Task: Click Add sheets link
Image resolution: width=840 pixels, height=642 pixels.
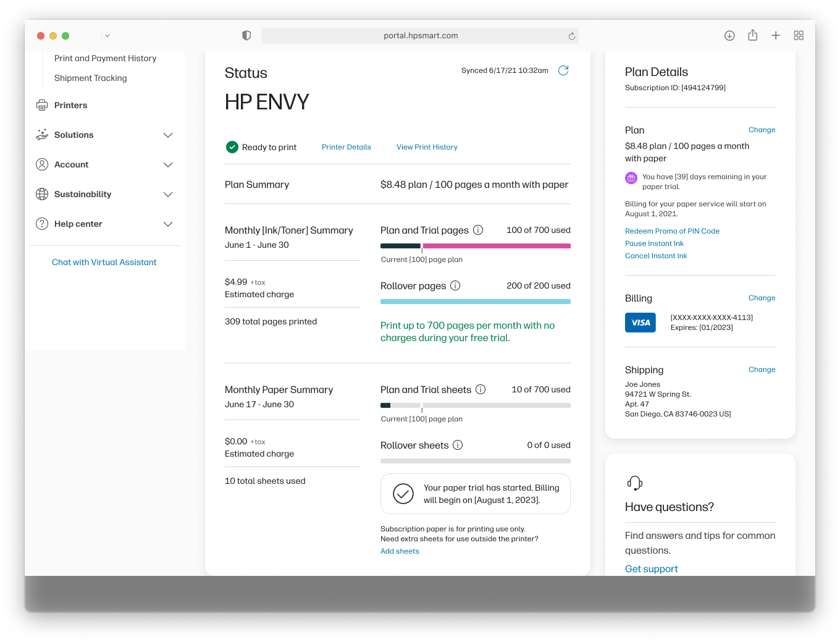Action: (x=400, y=551)
